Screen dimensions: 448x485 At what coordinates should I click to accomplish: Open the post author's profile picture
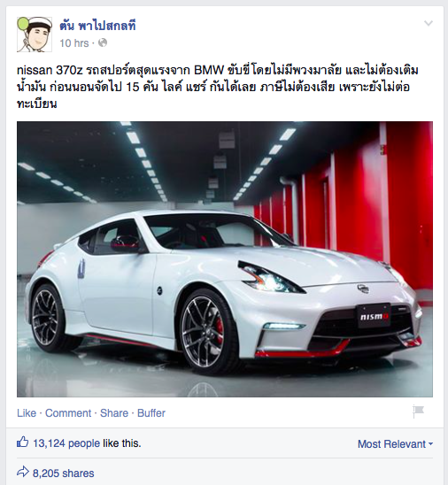point(35,35)
